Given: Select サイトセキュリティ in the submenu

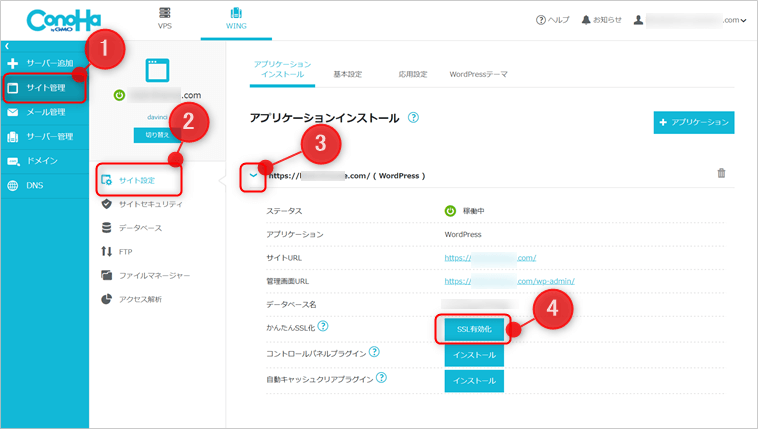Looking at the screenshot, I should point(150,203).
